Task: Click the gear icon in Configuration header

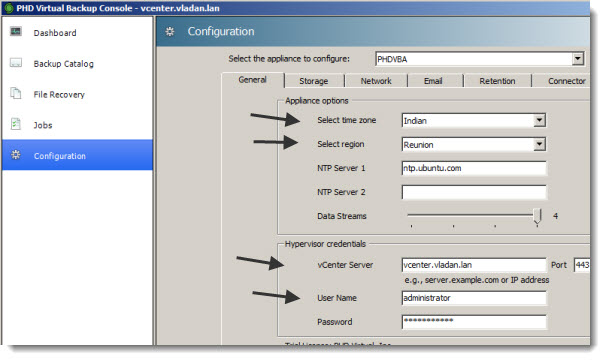Action: pos(170,32)
